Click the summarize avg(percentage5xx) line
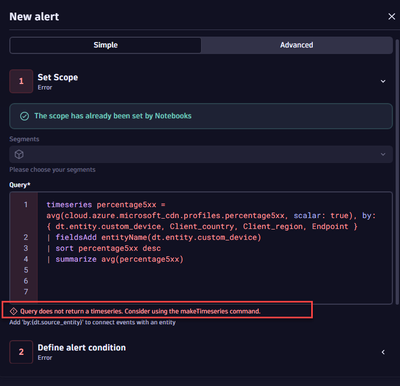 pos(115,259)
